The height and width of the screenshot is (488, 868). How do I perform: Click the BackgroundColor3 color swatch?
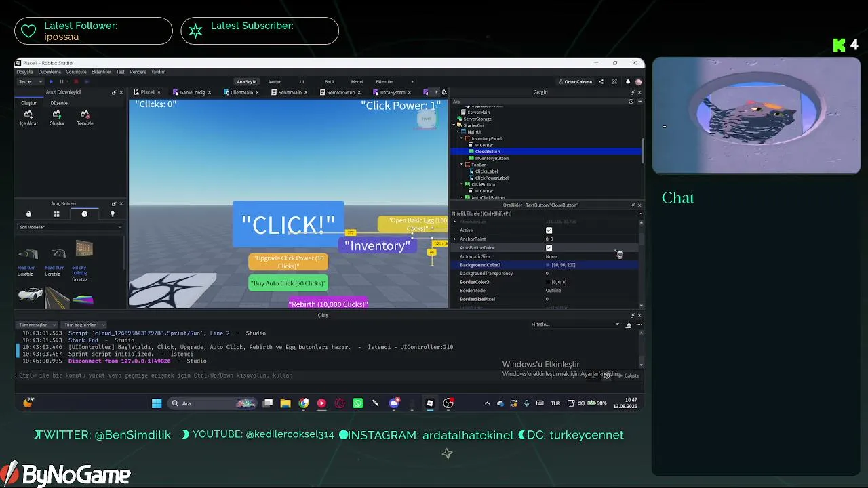click(548, 265)
